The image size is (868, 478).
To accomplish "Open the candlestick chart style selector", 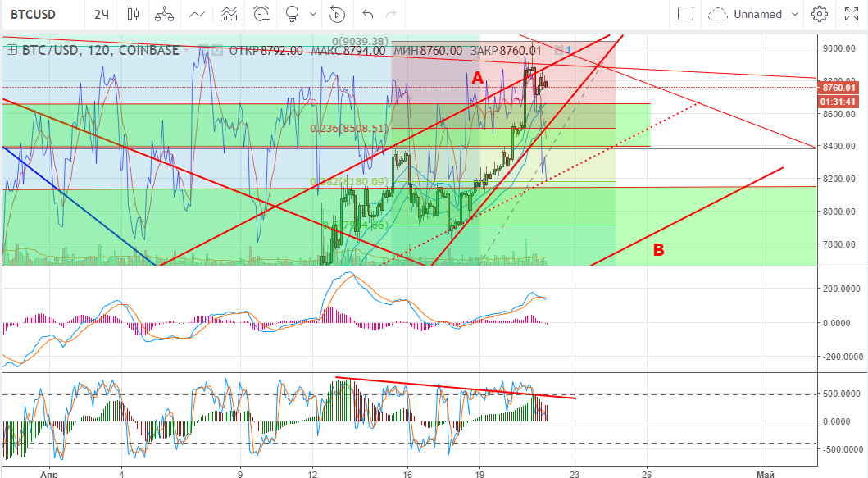I will click(134, 14).
